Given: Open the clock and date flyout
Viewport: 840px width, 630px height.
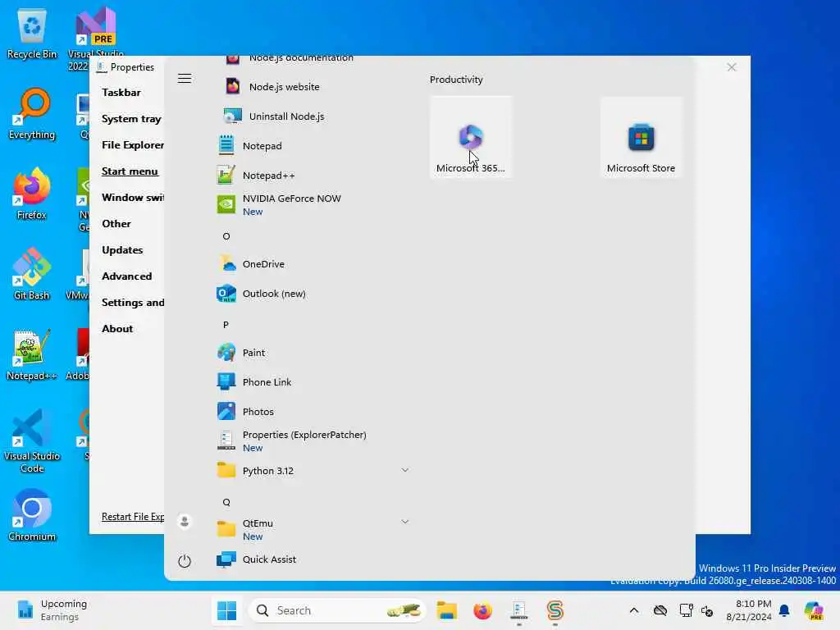Looking at the screenshot, I should pyautogui.click(x=748, y=610).
